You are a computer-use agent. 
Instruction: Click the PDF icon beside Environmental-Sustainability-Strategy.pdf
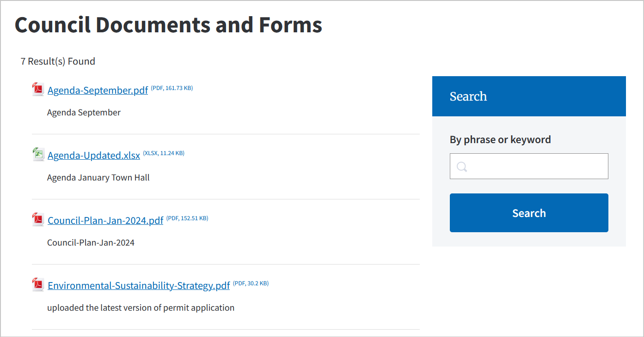pyautogui.click(x=37, y=284)
